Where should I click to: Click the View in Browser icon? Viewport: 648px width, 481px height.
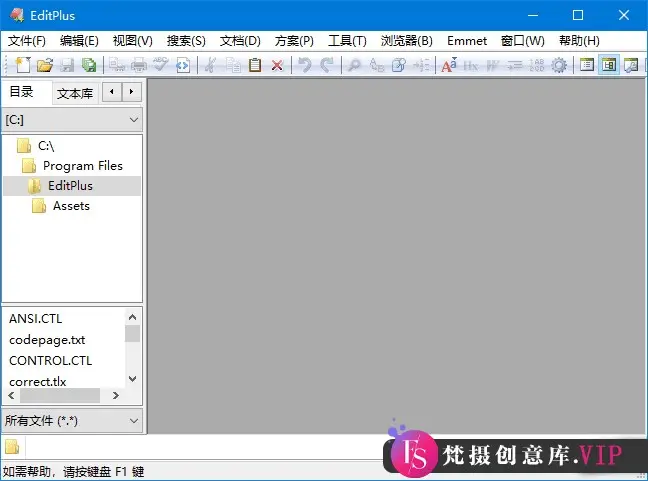(183, 65)
